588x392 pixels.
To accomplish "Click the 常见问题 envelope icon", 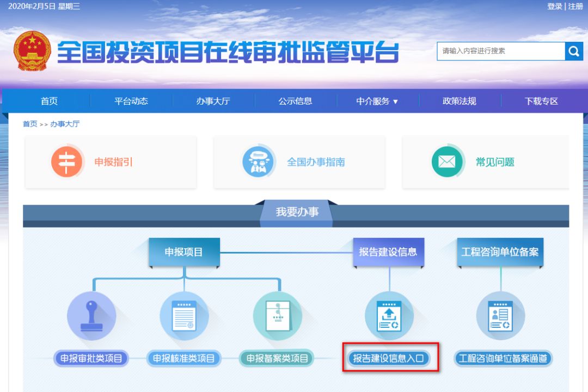I will pyautogui.click(x=447, y=162).
